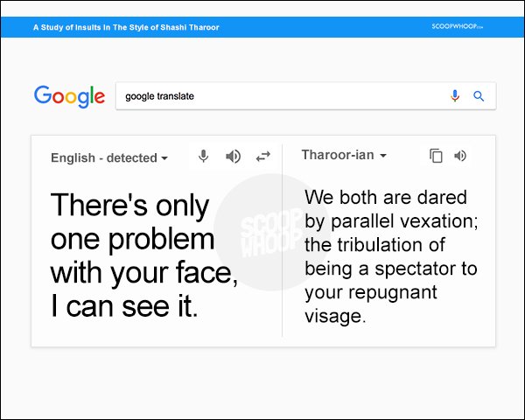Click the arrow beside Tharoor-ian
Screen dimensions: 525x420
383,156
